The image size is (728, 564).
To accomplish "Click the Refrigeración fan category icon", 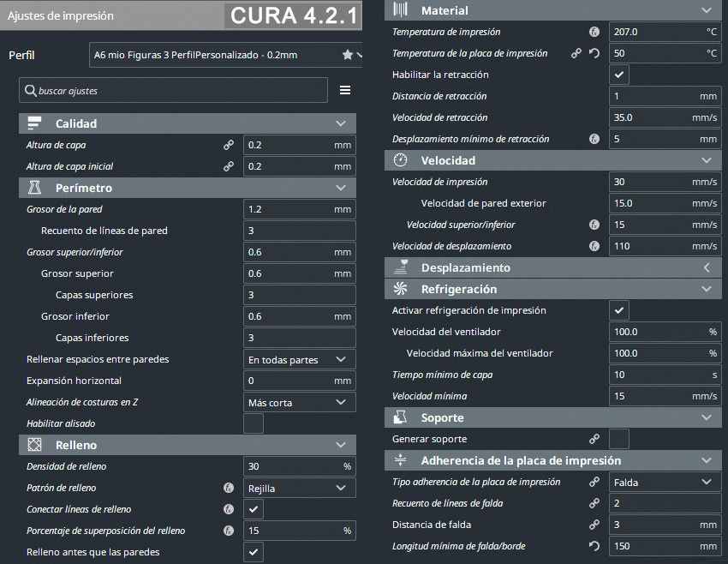I will click(400, 289).
